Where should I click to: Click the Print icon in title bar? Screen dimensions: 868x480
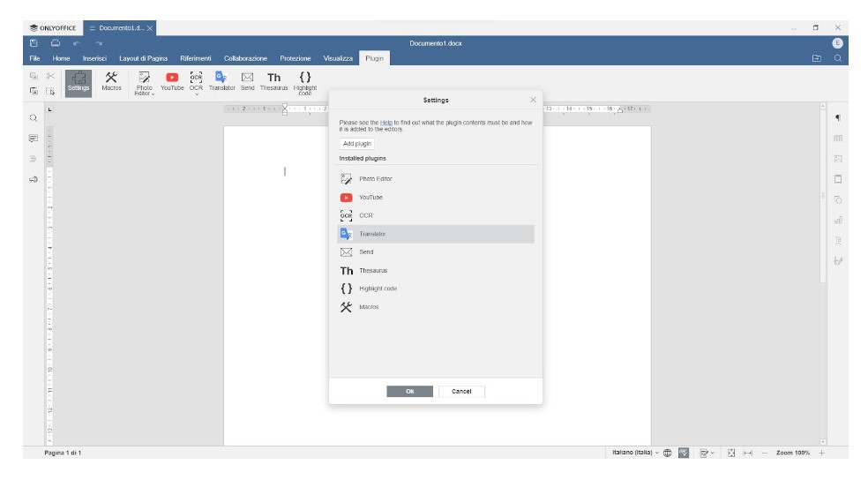click(56, 43)
